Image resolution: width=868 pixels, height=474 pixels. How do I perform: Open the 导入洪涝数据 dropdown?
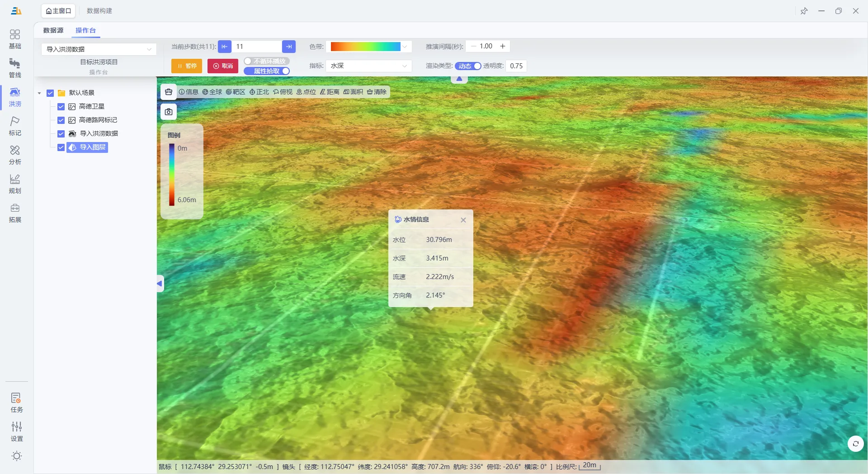coord(99,49)
